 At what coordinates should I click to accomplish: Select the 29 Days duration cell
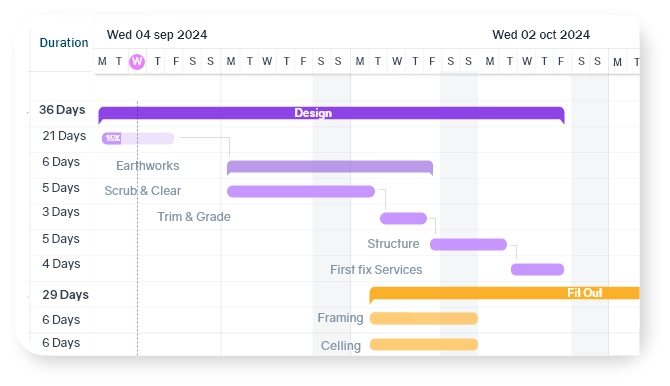(65, 295)
